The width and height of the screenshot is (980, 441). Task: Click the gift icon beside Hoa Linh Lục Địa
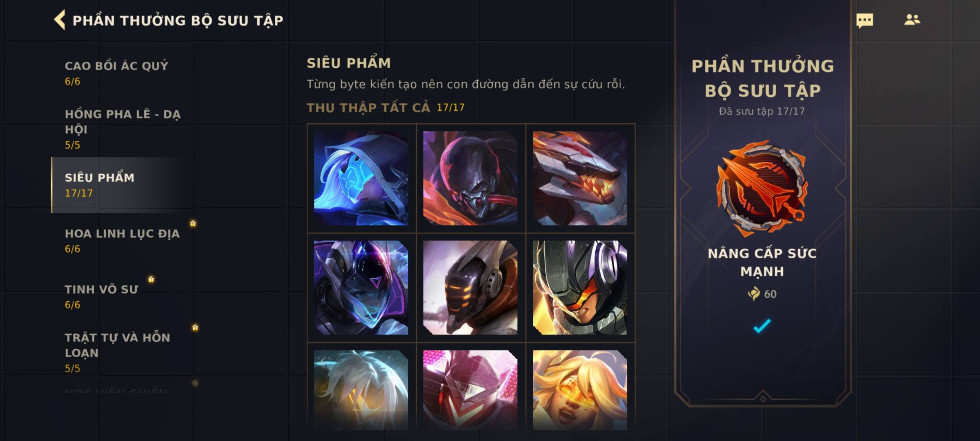click(x=193, y=223)
